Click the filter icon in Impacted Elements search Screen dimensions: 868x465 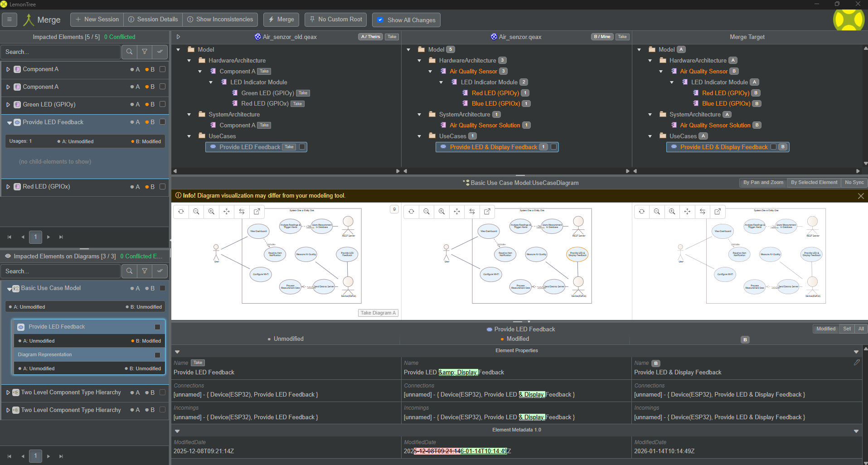[145, 52]
